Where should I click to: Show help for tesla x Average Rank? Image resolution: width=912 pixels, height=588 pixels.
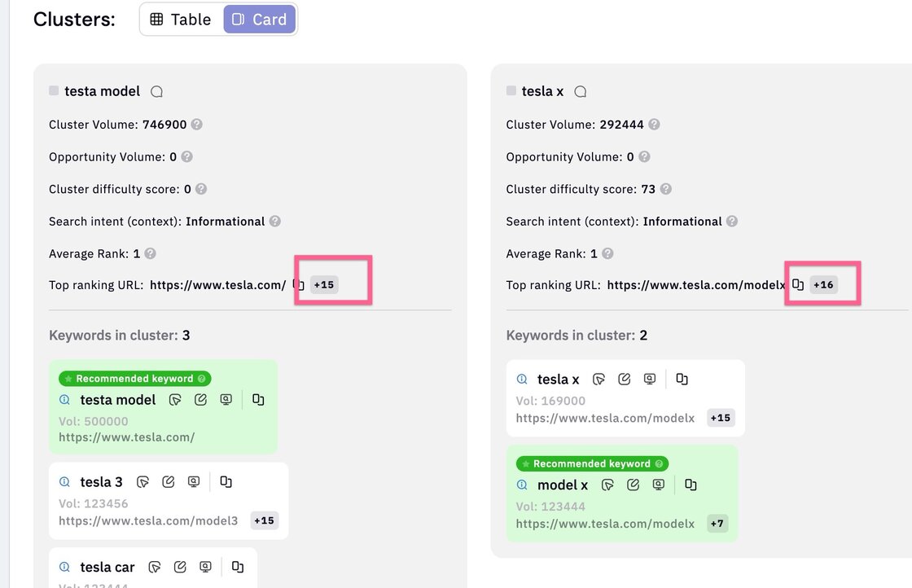pyautogui.click(x=607, y=253)
